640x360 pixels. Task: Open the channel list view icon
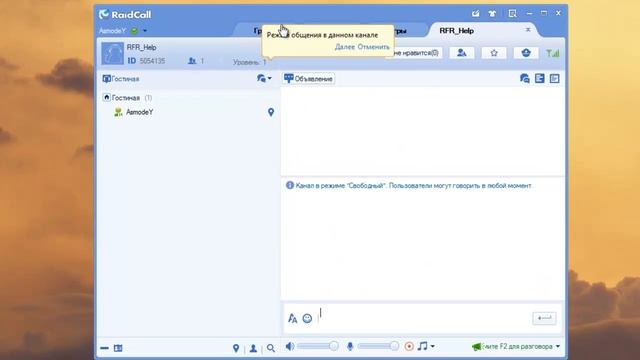click(x=118, y=348)
